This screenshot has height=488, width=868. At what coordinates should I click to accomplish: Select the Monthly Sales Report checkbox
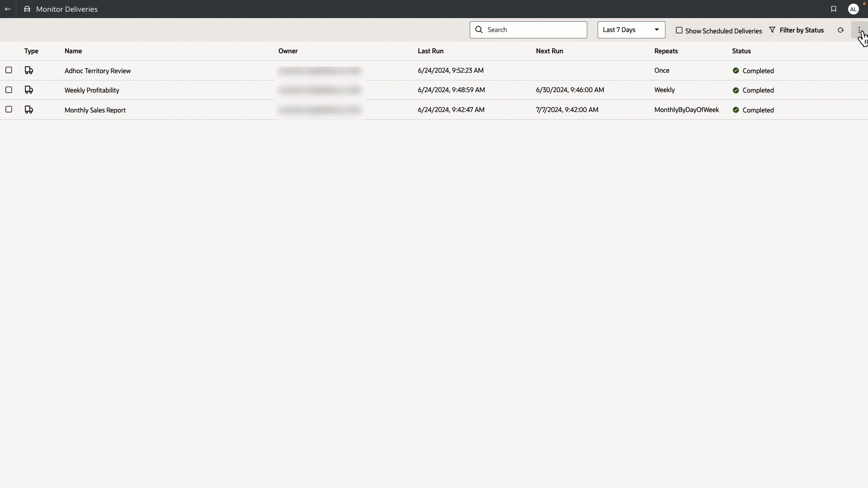[9, 109]
